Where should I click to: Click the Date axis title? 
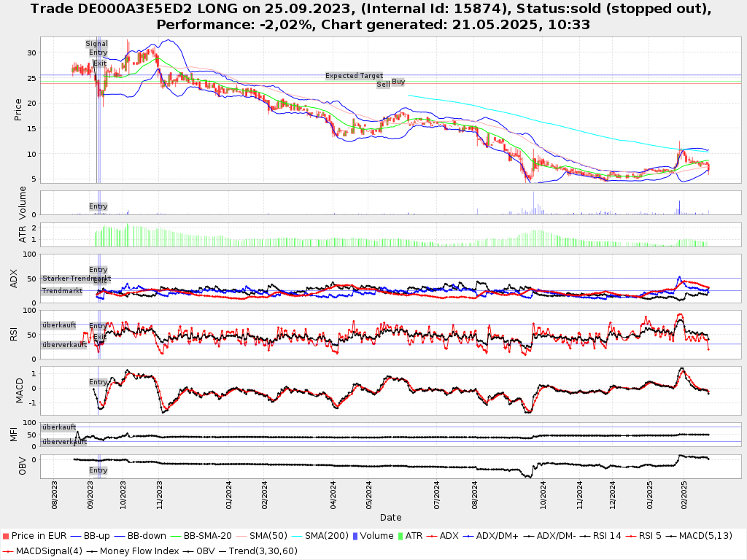pos(390,518)
